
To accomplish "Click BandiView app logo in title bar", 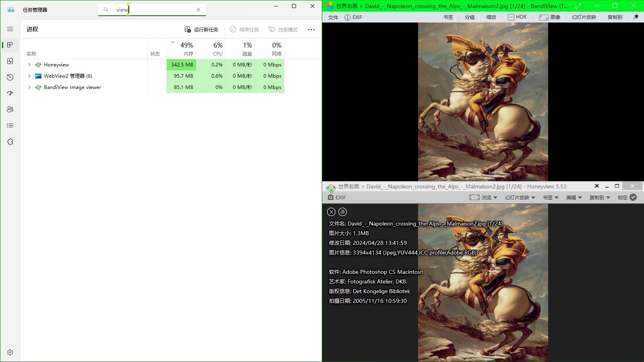I will point(329,6).
